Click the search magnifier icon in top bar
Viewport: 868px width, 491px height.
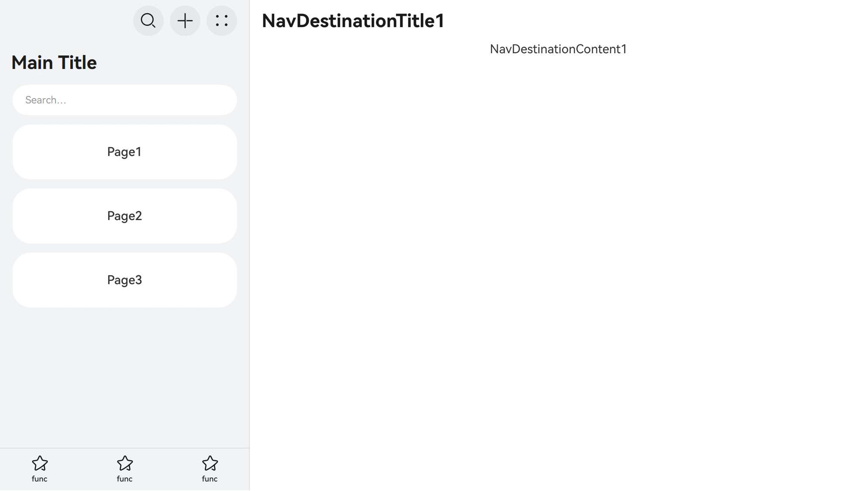[x=148, y=21]
